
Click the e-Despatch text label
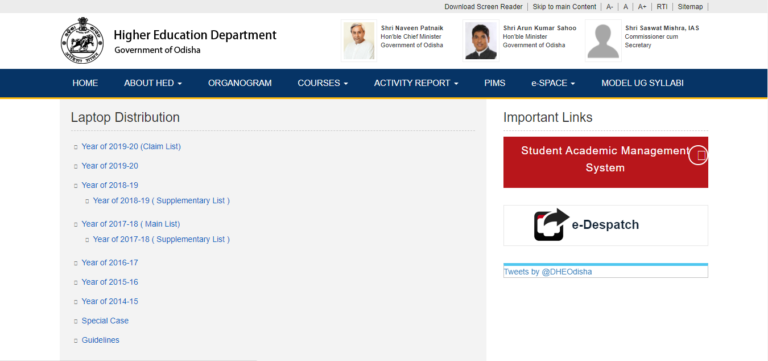(605, 225)
